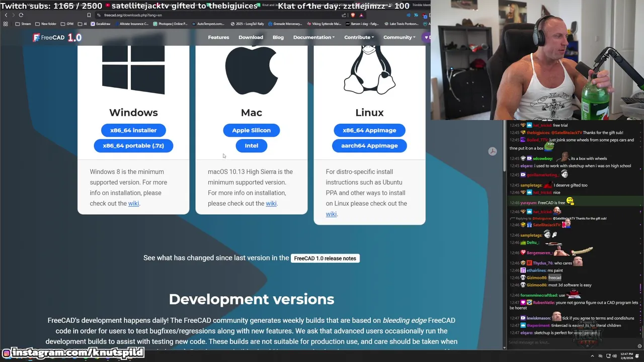Image resolution: width=644 pixels, height=362 pixels.
Task: Click the Development versions heading
Action: (252, 299)
